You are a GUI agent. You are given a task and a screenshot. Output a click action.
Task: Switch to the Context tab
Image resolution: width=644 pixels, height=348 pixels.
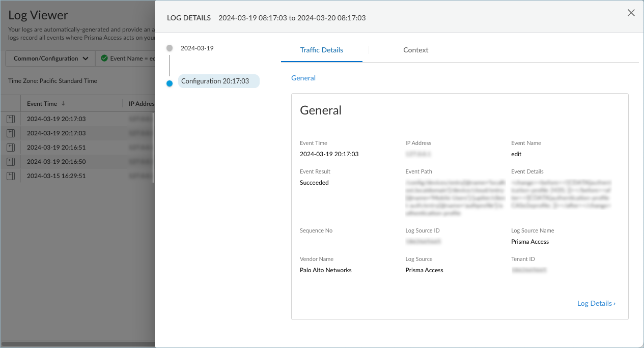click(x=415, y=50)
